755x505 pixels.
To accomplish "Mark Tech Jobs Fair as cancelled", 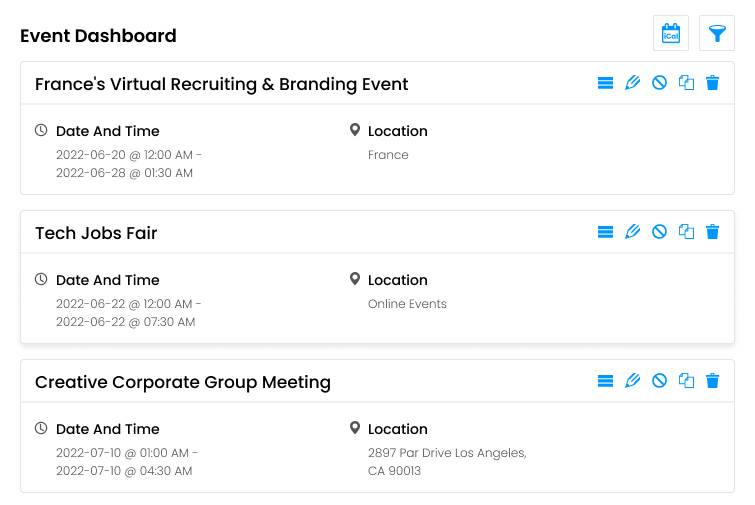I will (659, 232).
